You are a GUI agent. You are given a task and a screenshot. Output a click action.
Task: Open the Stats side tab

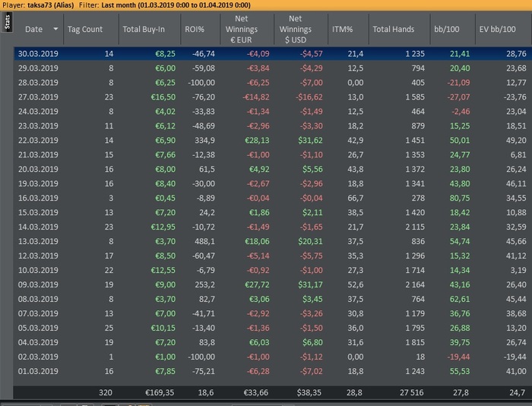point(7,23)
